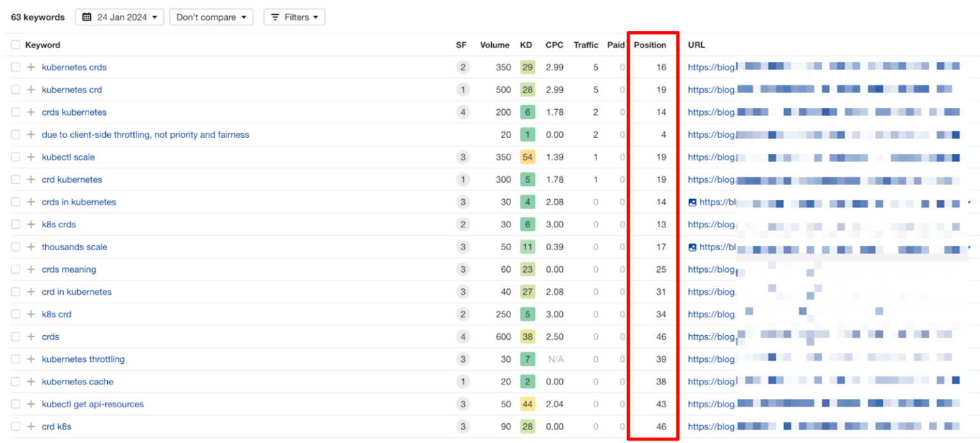Viewport: 980px width, 443px height.
Task: Sort by KD column header
Action: click(526, 45)
